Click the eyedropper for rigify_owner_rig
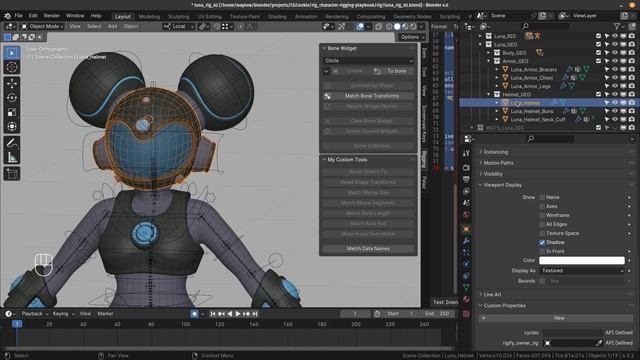 point(599,343)
